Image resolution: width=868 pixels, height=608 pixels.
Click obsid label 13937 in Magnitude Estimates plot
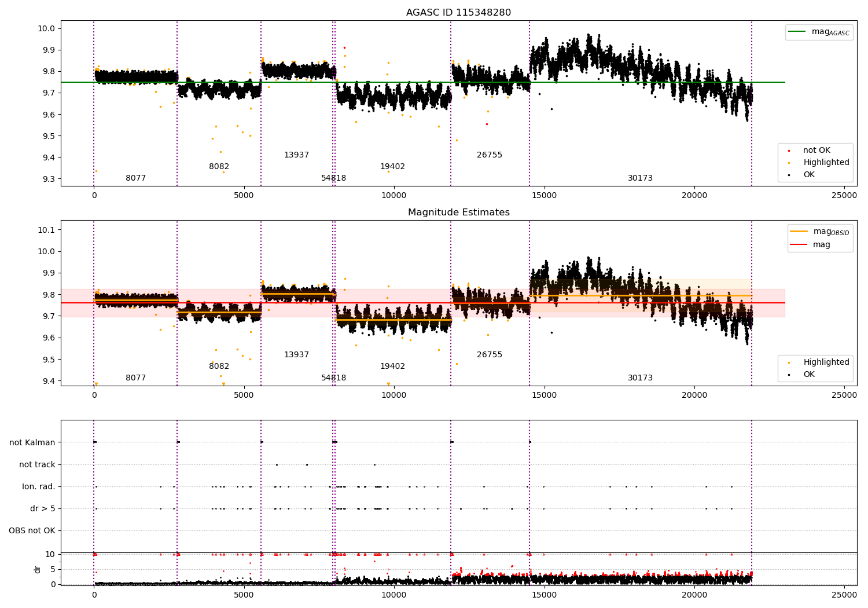[x=296, y=355]
